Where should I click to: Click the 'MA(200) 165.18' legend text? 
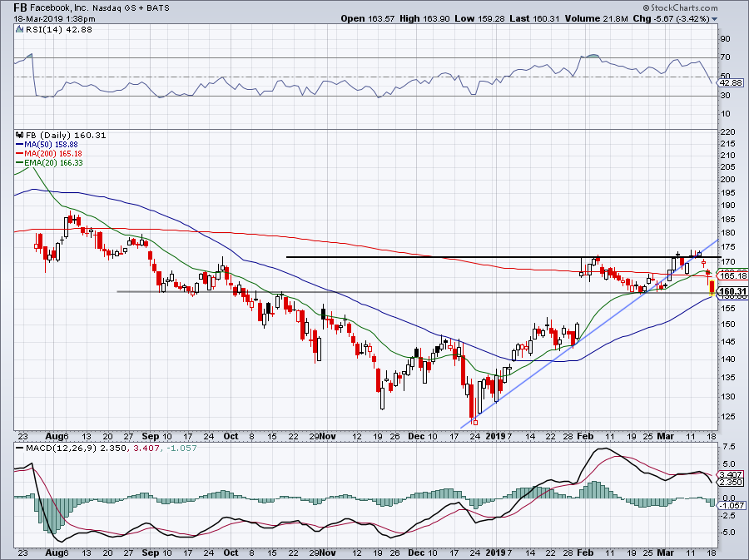53,153
